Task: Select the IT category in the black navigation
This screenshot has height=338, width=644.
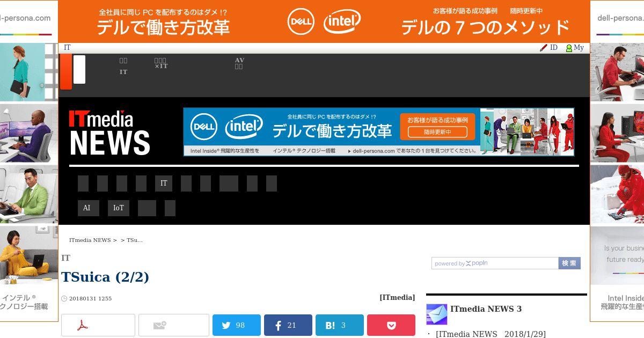Action: pos(164,183)
